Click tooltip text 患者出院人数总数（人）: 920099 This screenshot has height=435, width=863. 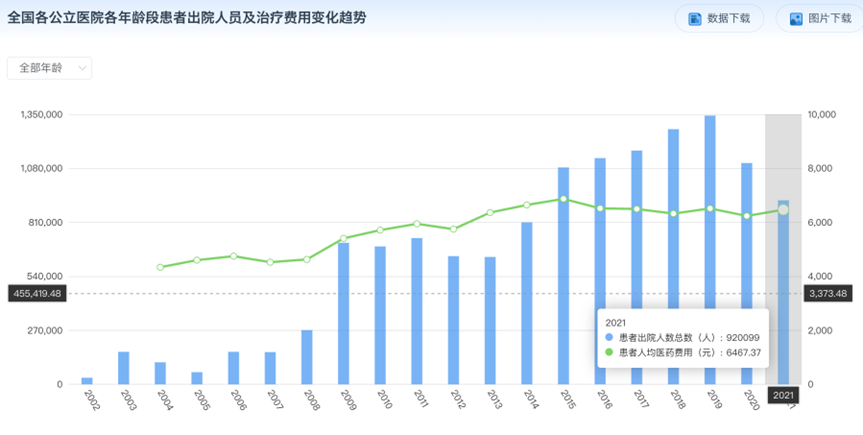pyautogui.click(x=689, y=338)
